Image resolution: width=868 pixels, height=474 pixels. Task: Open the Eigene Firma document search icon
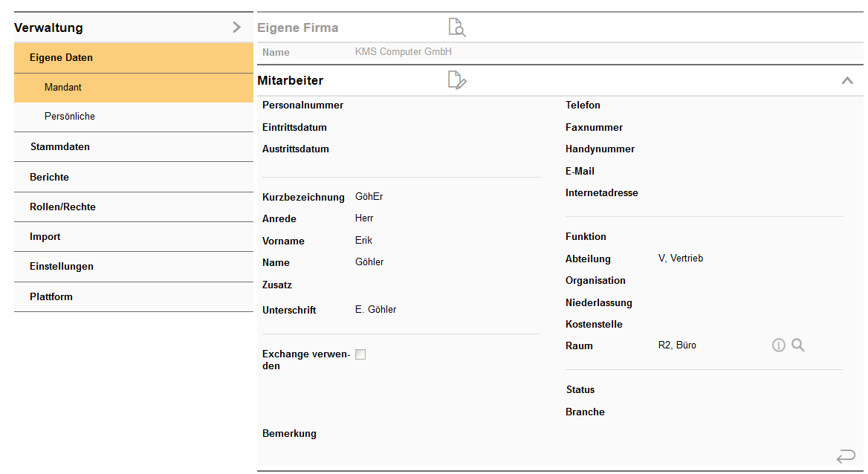456,28
